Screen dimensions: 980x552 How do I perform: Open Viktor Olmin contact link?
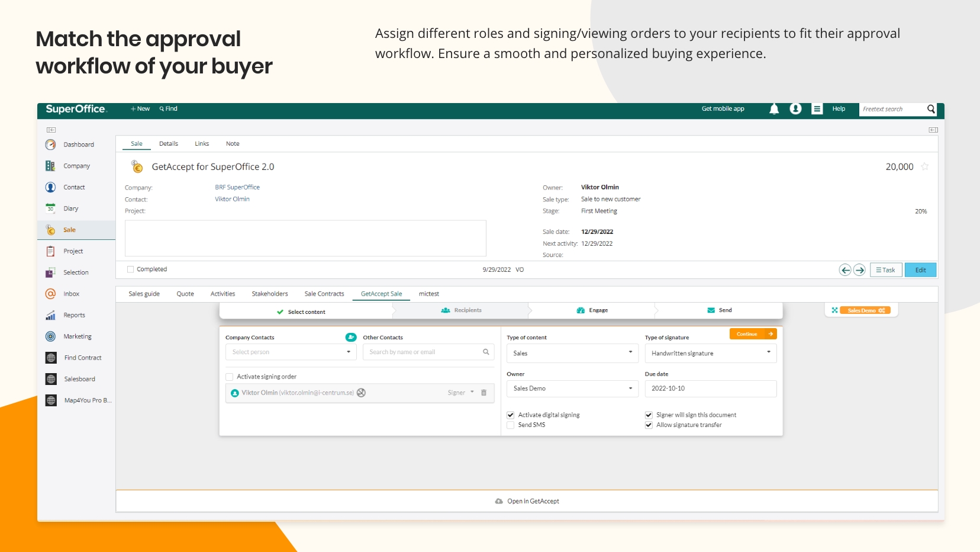[232, 199]
